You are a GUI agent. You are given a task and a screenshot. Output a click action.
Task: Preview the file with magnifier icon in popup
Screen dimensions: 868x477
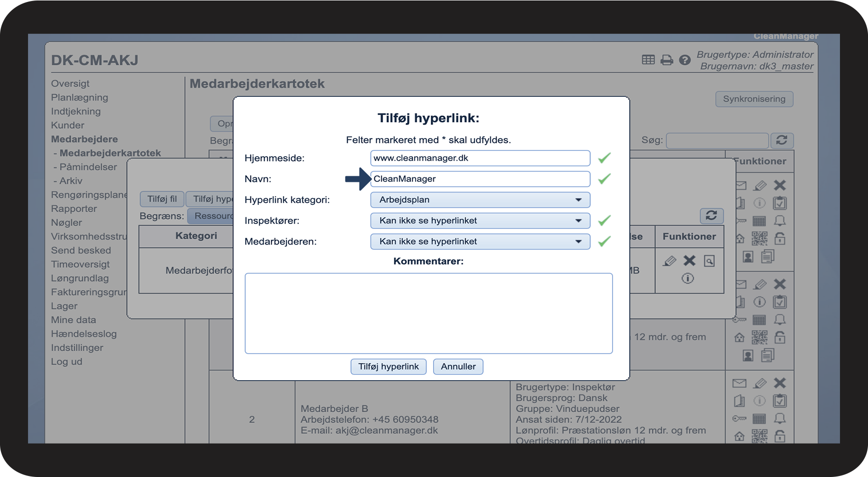tap(709, 261)
